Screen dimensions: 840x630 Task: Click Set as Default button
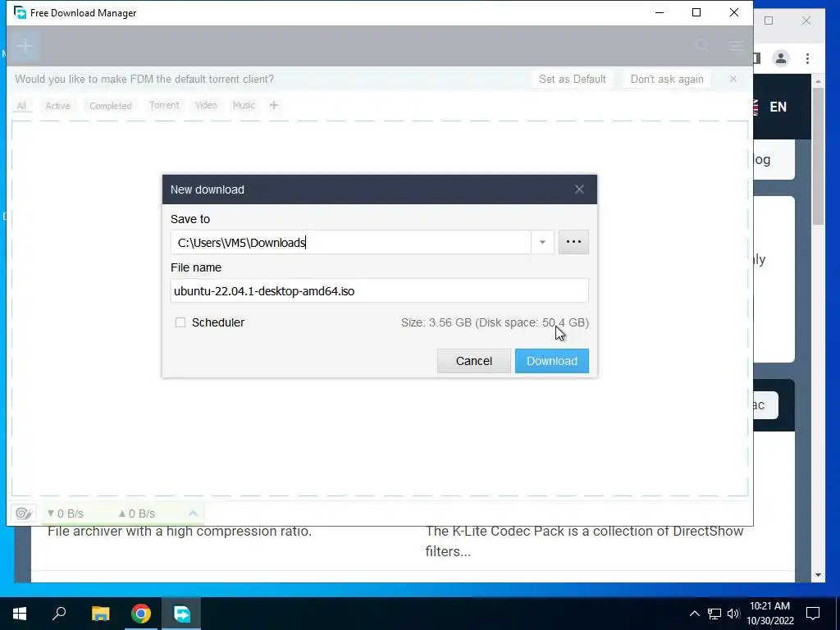(x=572, y=80)
